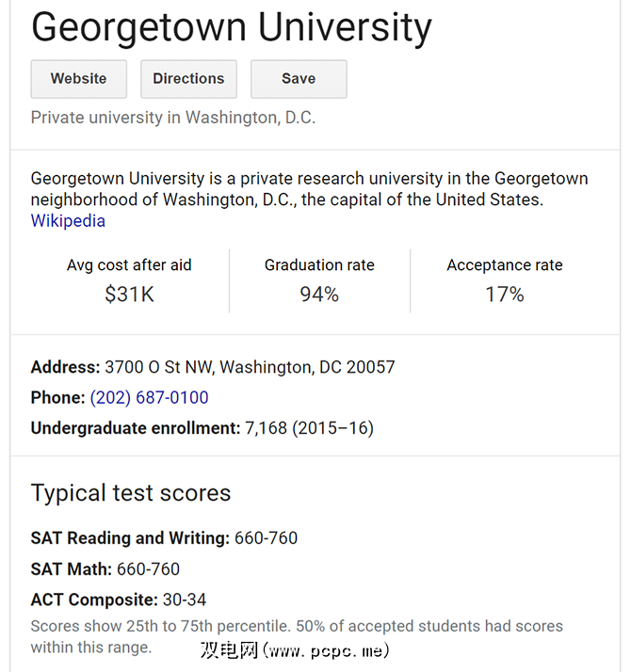Click the 'ACT Composite' score row
Viewport: 631px width, 672px height.
click(119, 600)
